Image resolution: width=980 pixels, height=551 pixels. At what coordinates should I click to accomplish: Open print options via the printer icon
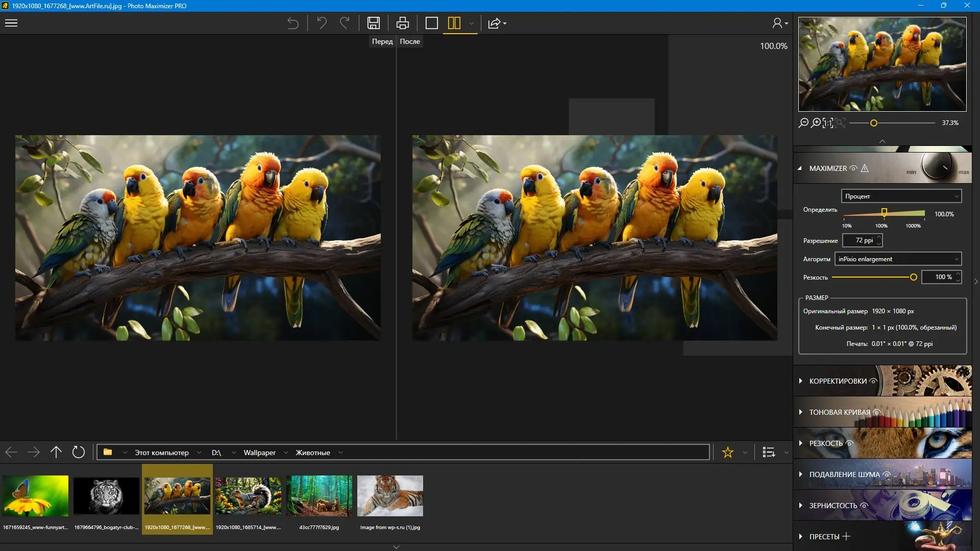[x=402, y=23]
